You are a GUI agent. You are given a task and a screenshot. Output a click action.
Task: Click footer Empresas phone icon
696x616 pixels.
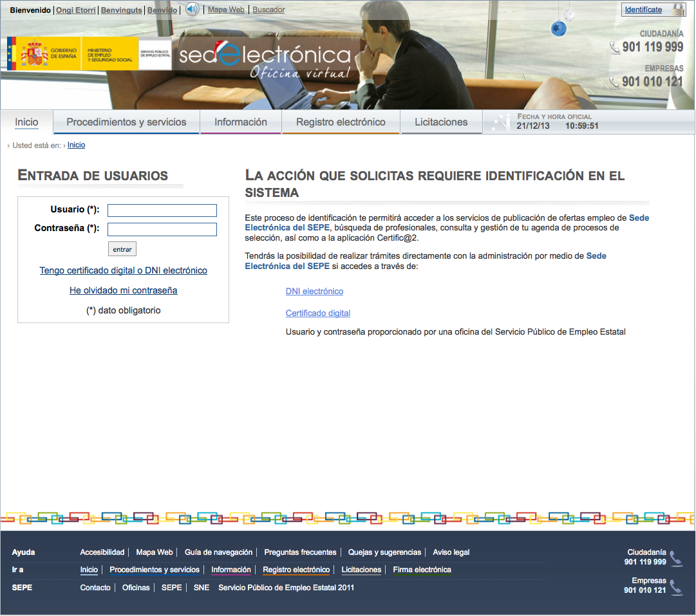676,587
